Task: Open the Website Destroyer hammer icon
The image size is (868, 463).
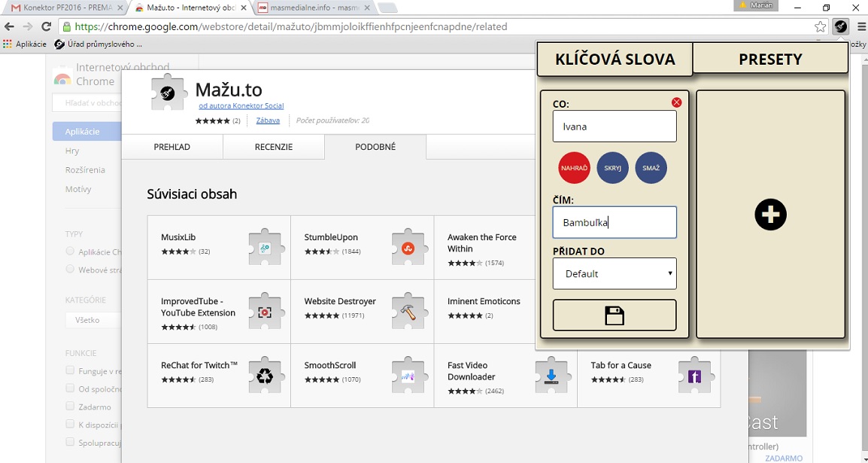Action: (408, 312)
